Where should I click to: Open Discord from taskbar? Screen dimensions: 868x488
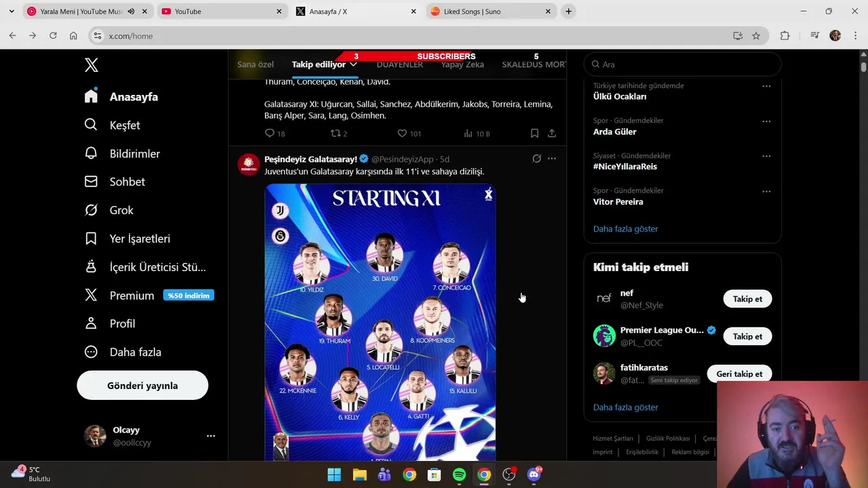pos(534,474)
